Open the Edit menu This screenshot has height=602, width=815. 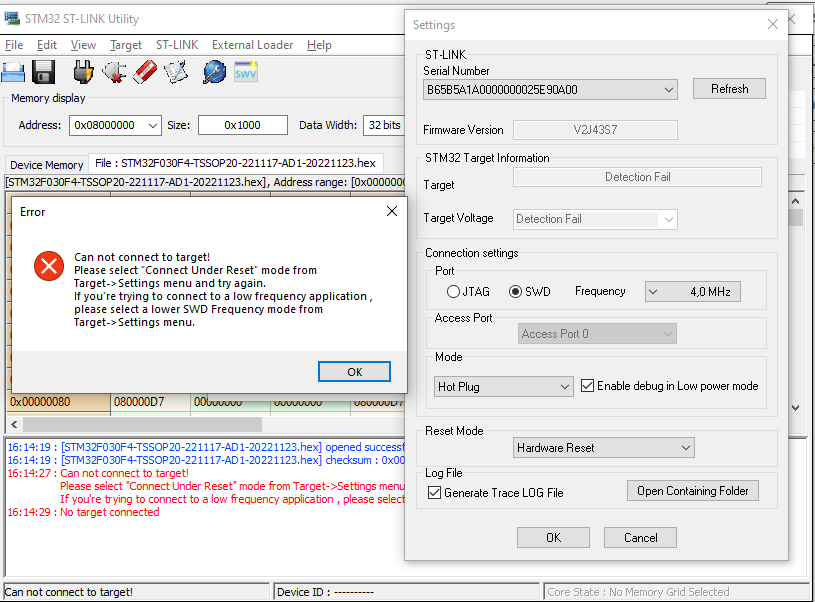coord(47,45)
